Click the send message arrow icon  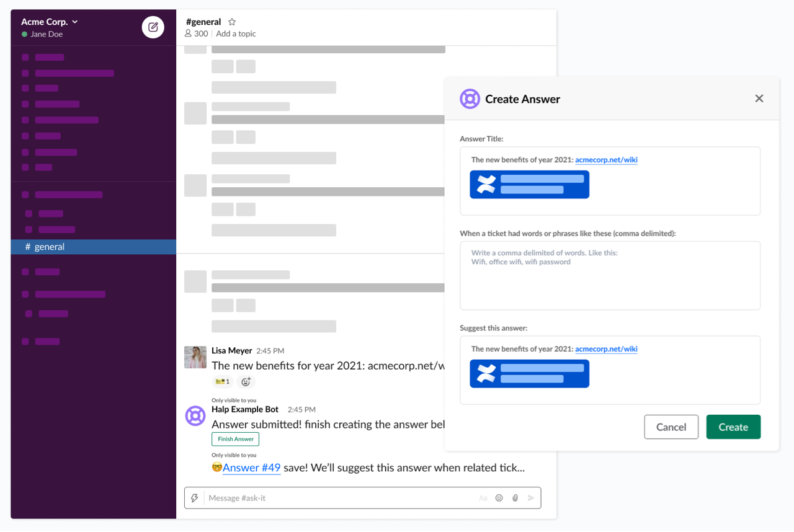530,498
